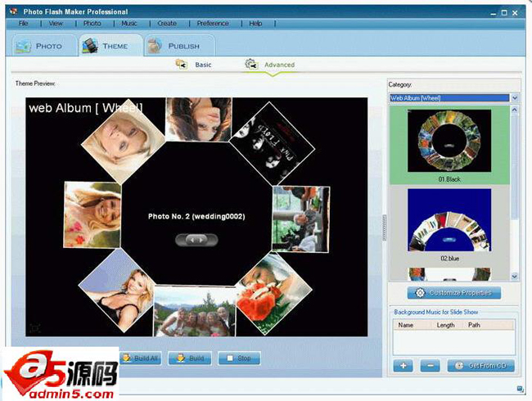Switch to the Publish tab
Image resolution: width=532 pixels, height=401 pixels.
[180, 46]
